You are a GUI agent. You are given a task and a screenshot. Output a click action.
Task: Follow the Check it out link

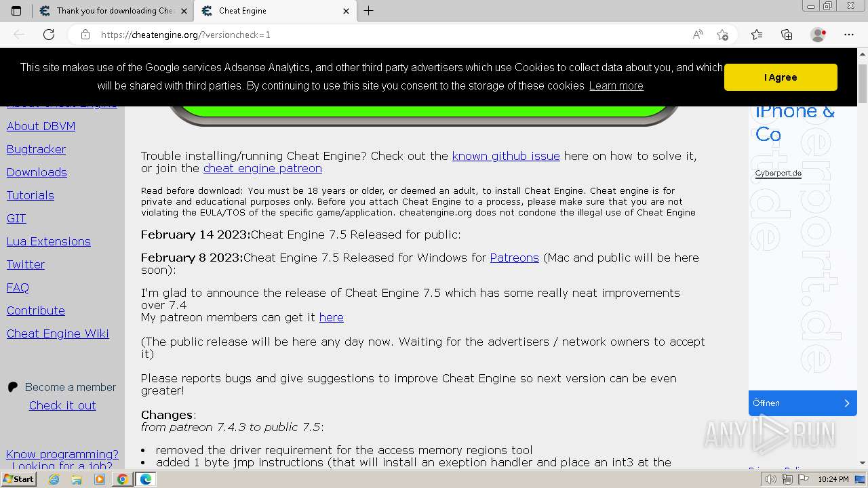[62, 405]
